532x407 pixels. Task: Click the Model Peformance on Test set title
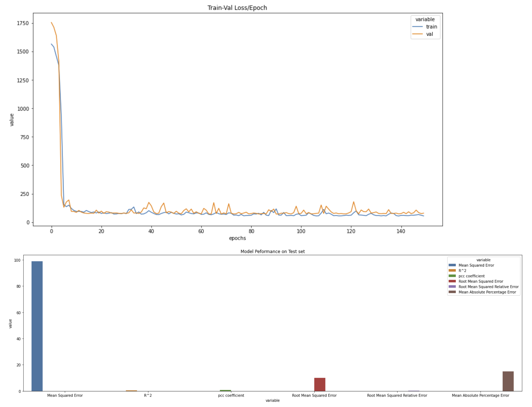pos(272,251)
